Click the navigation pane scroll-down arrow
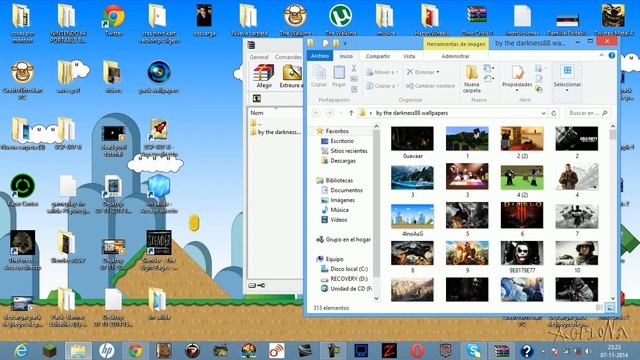 tap(376, 298)
